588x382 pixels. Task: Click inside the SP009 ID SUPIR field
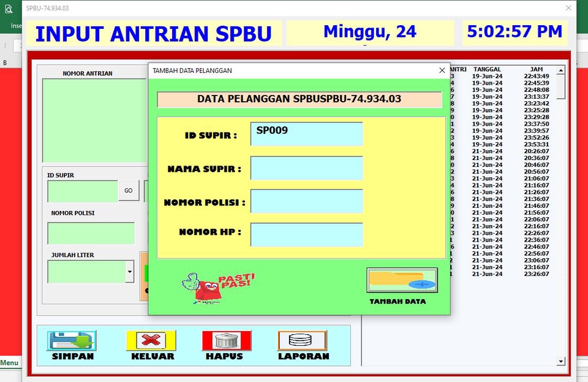click(x=306, y=134)
